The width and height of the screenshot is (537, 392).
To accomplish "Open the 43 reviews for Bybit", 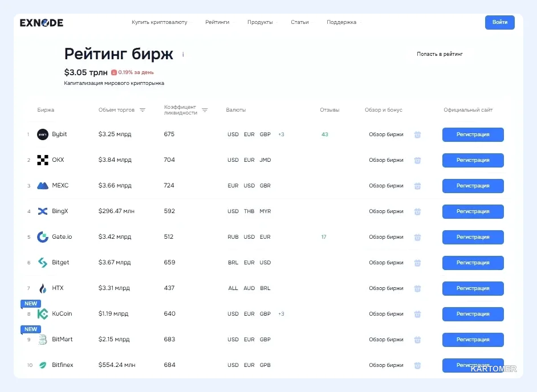I will [x=325, y=134].
